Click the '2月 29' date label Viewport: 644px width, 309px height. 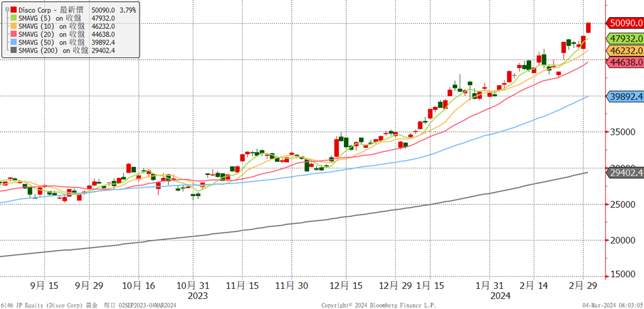point(583,285)
